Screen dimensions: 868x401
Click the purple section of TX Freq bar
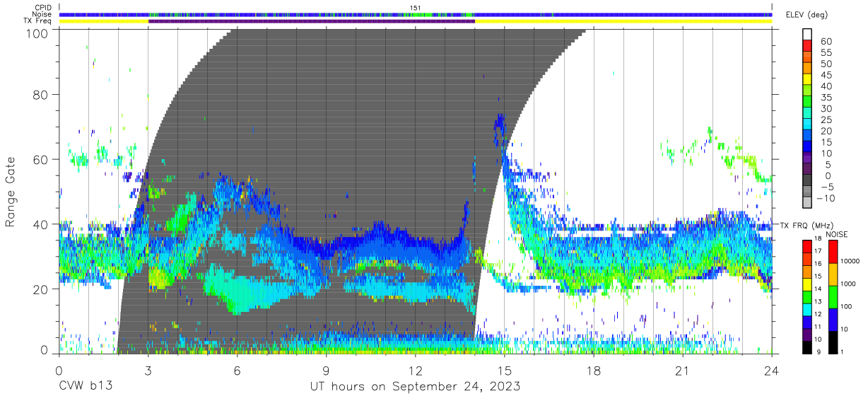(312, 21)
